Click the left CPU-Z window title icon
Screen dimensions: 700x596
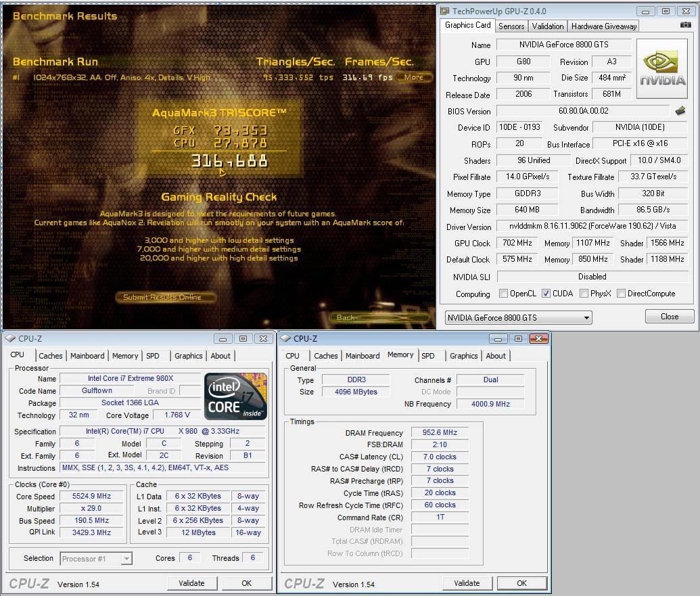tap(10, 339)
